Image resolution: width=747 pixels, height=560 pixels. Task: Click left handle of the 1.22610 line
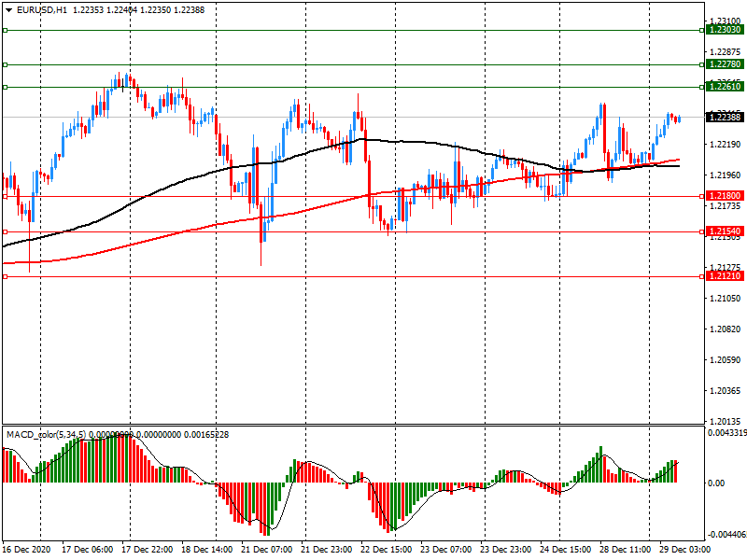click(x=5, y=87)
